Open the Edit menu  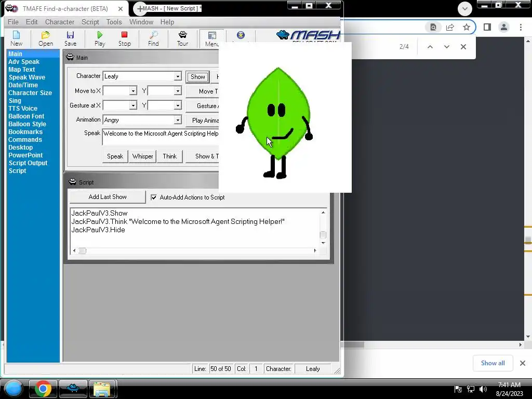[32, 22]
